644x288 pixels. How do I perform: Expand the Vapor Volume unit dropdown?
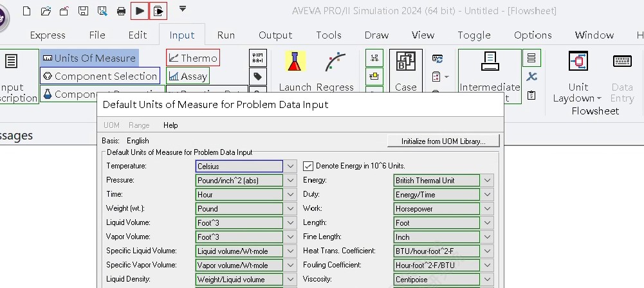pyautogui.click(x=290, y=237)
